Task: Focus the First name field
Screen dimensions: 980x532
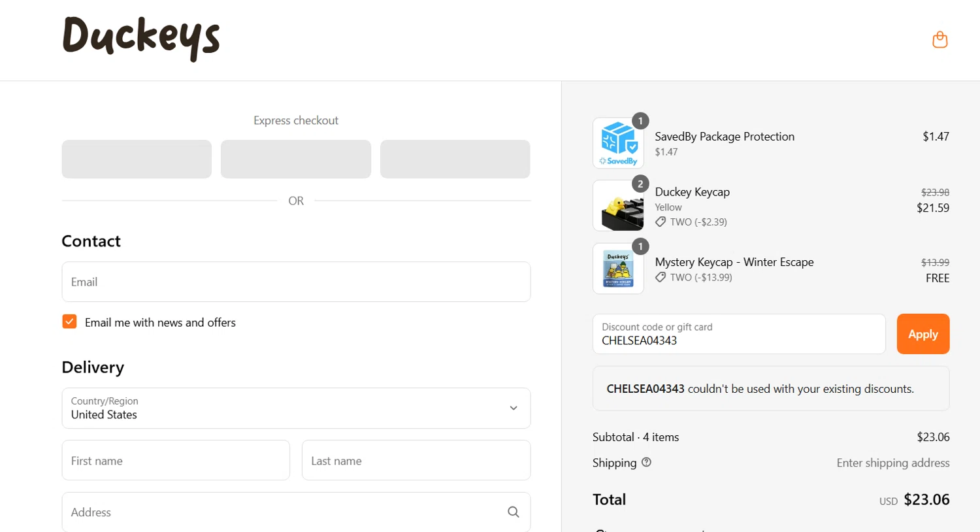Action: coord(176,460)
